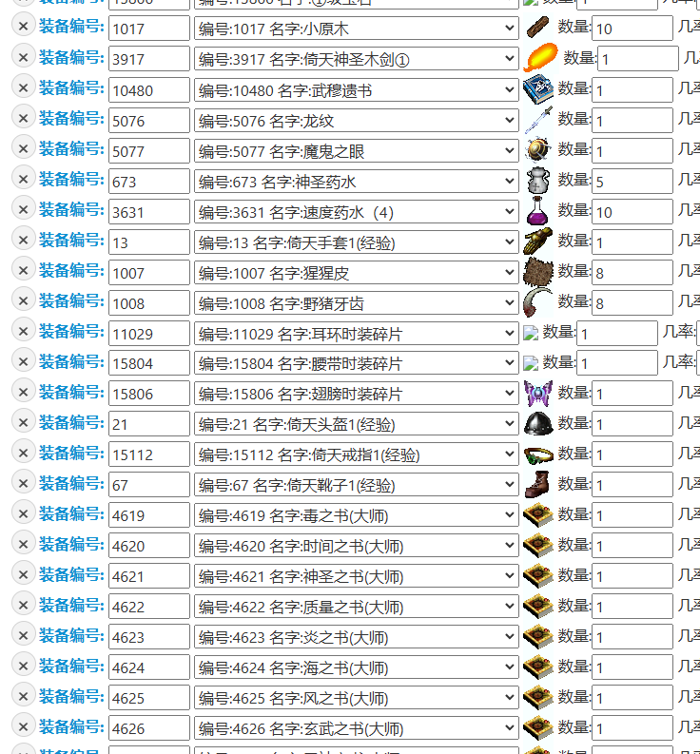Screen dimensions: 700x754
Task: Click the 倚天戒指1 ring icon
Action: point(538,454)
